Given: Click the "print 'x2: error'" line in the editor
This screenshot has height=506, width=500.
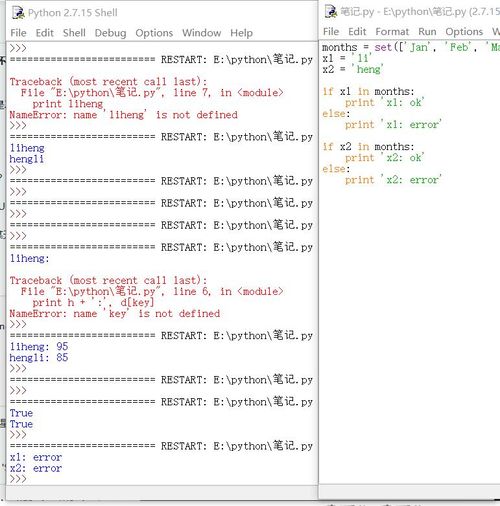Looking at the screenshot, I should (393, 180).
